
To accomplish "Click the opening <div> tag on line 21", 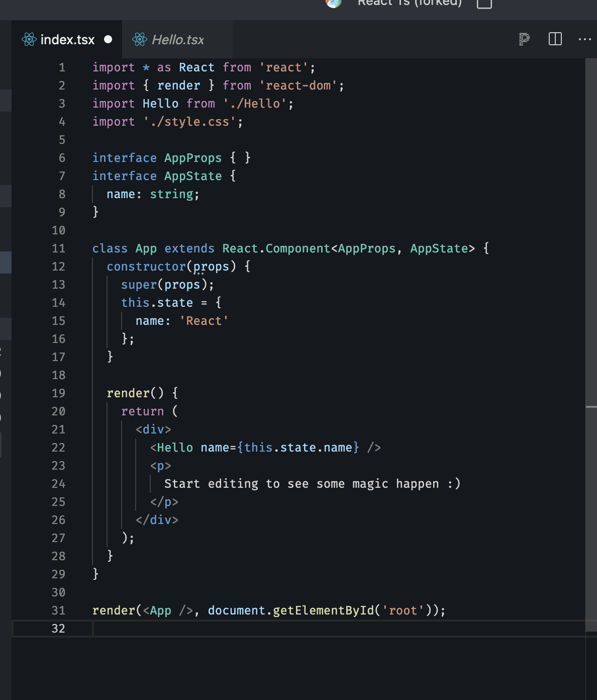I will pyautogui.click(x=153, y=429).
